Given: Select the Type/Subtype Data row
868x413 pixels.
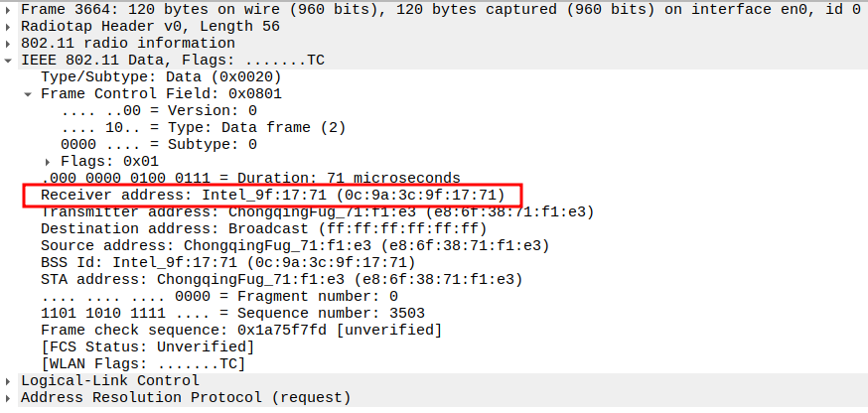Looking at the screenshot, I should 161,77.
